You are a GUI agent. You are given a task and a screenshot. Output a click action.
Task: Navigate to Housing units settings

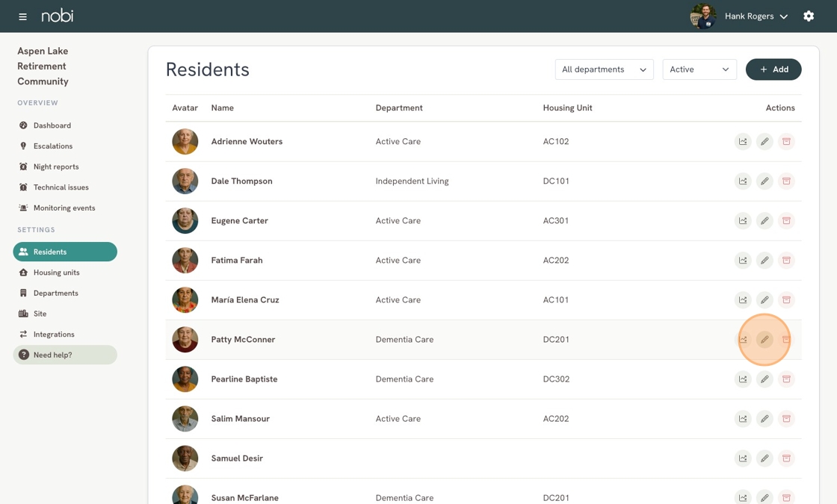[x=56, y=273]
